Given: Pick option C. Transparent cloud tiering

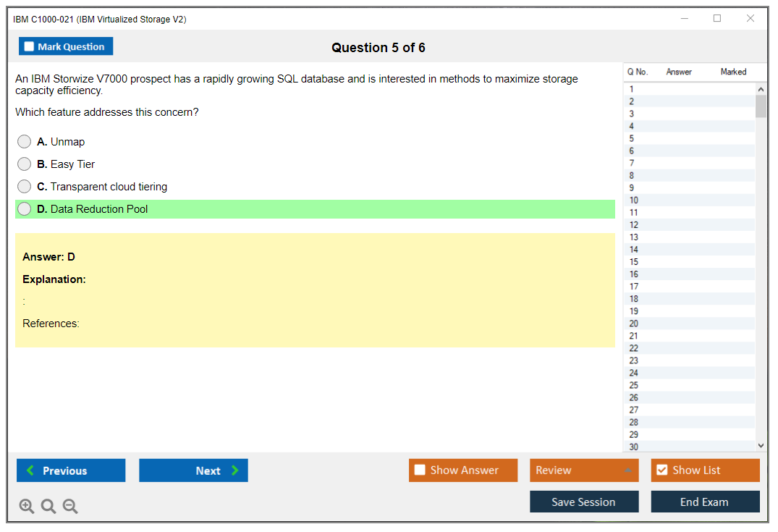Looking at the screenshot, I should coord(25,187).
